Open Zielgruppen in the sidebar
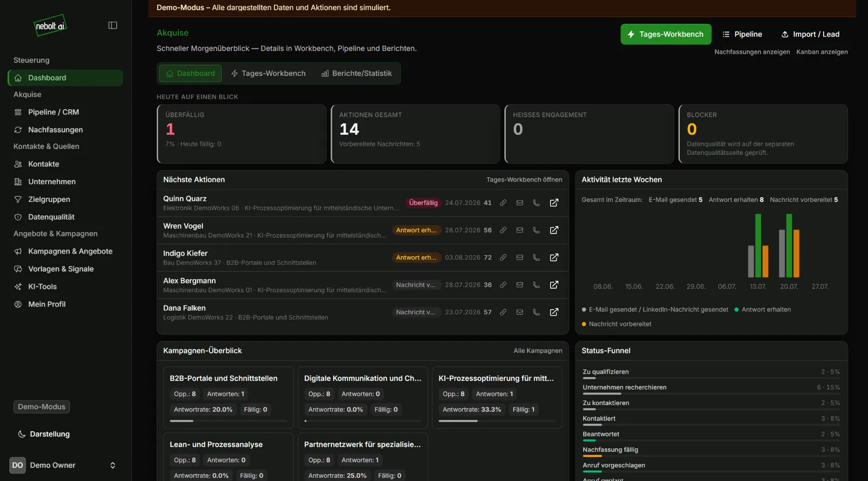 pos(65,199)
